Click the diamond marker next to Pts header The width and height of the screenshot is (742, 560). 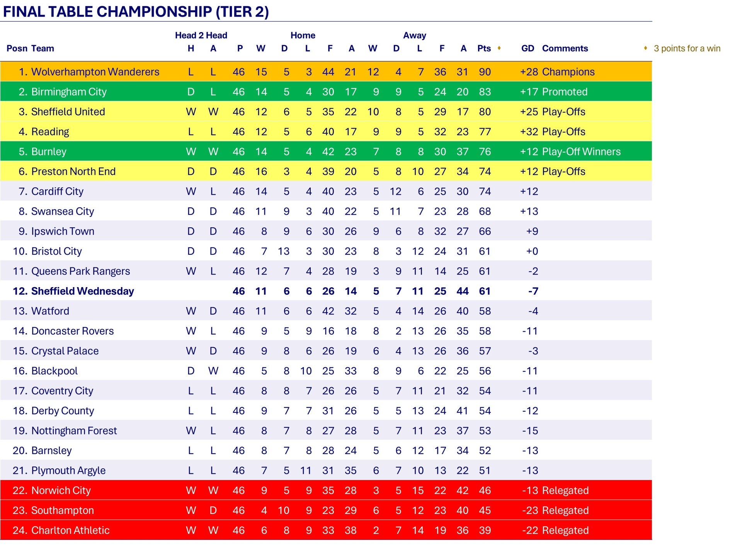(x=499, y=48)
